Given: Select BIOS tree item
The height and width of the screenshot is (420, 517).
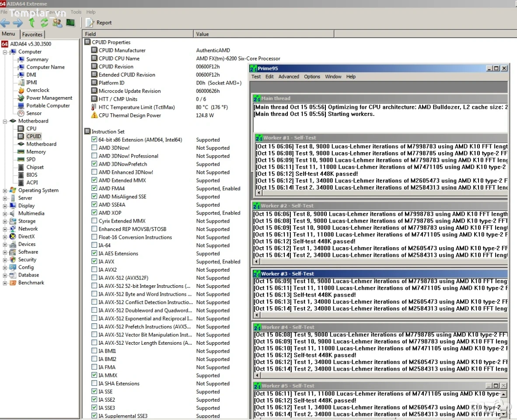Looking at the screenshot, I should [32, 175].
